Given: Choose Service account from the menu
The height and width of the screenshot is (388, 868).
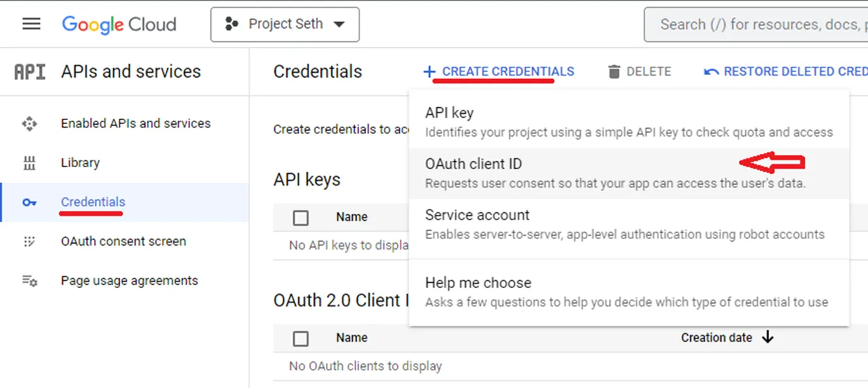Looking at the screenshot, I should pos(476,214).
